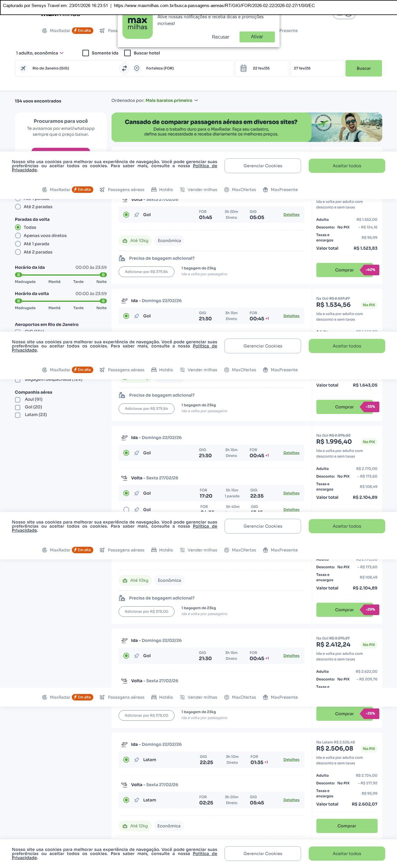
Task: Click the luggage icon beside 'Precisa de bagagem adicional?'
Action: click(x=122, y=259)
